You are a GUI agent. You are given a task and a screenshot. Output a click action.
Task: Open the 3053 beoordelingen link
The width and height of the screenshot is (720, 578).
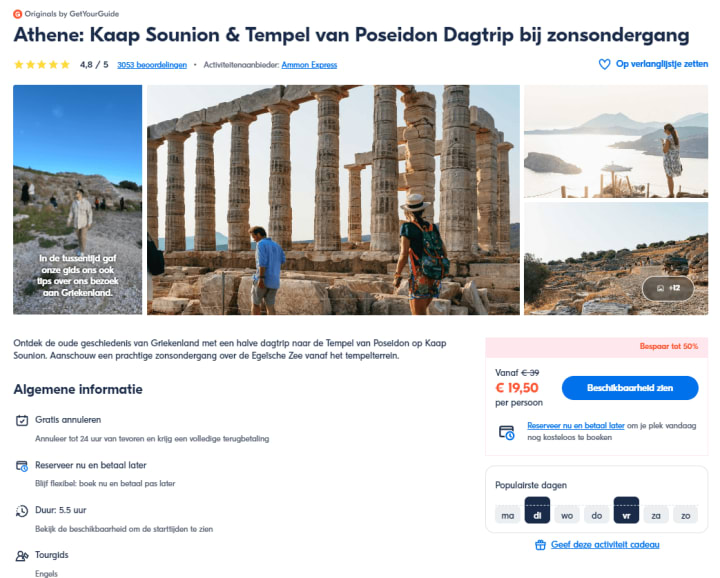[x=152, y=65]
